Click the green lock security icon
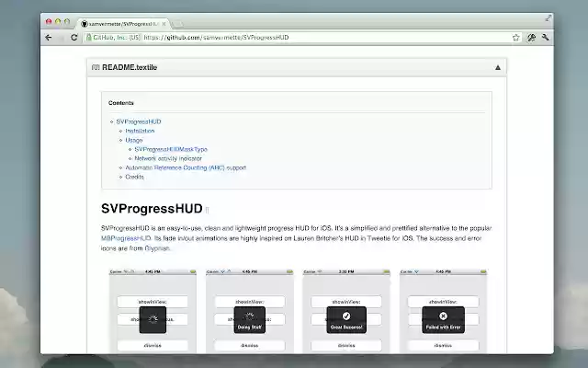Viewport: 588px width, 368px height. point(88,38)
